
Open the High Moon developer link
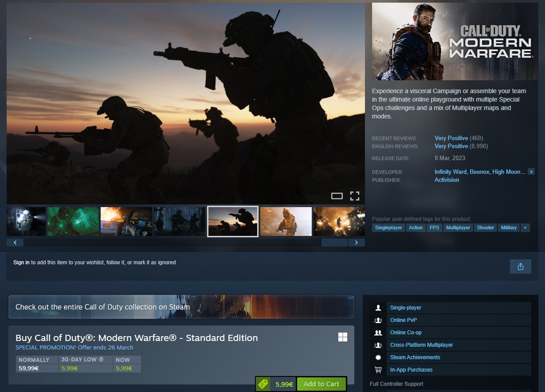coord(509,172)
